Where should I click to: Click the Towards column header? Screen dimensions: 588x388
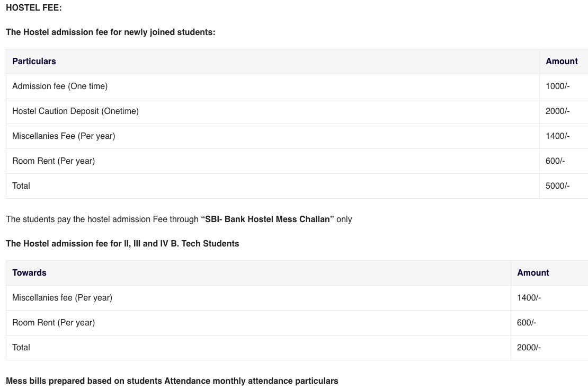point(30,273)
